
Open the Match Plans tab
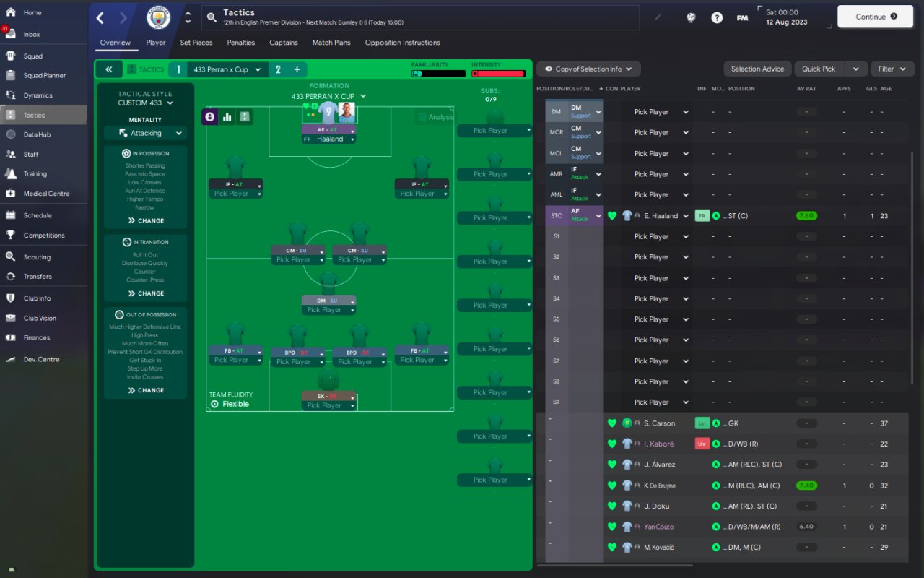[331, 43]
